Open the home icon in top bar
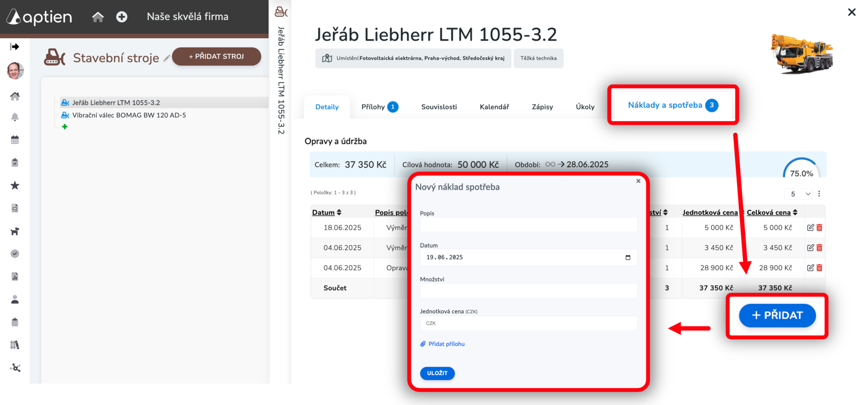The height and width of the screenshot is (405, 868). (x=98, y=17)
